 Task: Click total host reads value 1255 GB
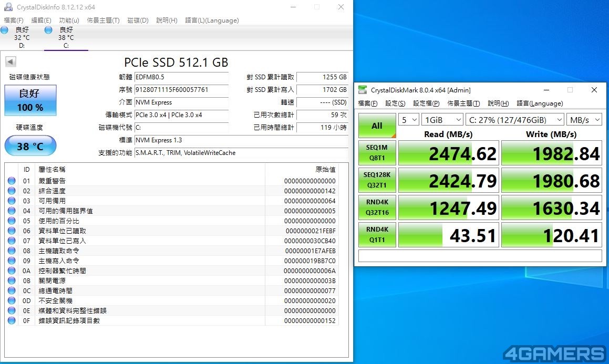(x=323, y=77)
